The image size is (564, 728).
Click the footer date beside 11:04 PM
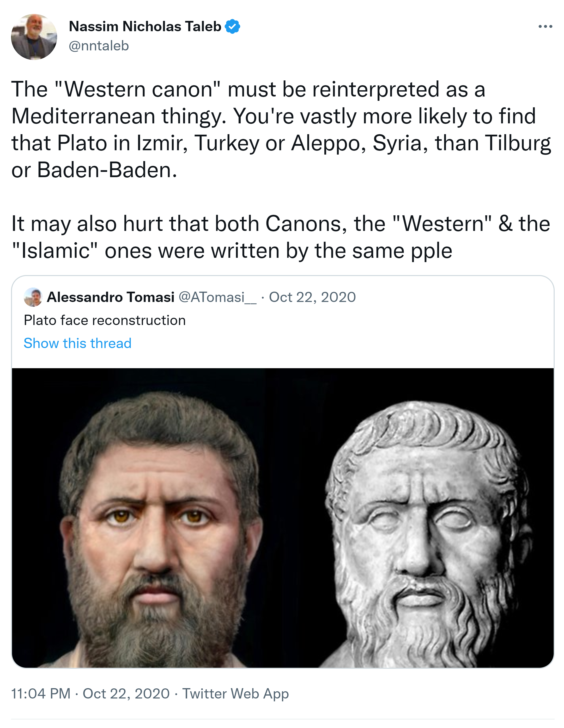(x=126, y=694)
